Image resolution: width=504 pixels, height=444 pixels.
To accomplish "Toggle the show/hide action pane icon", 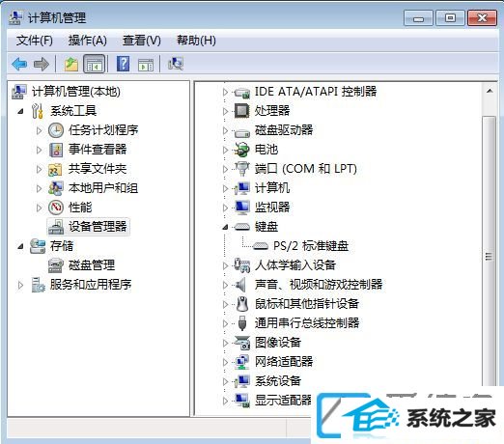I will (x=146, y=65).
